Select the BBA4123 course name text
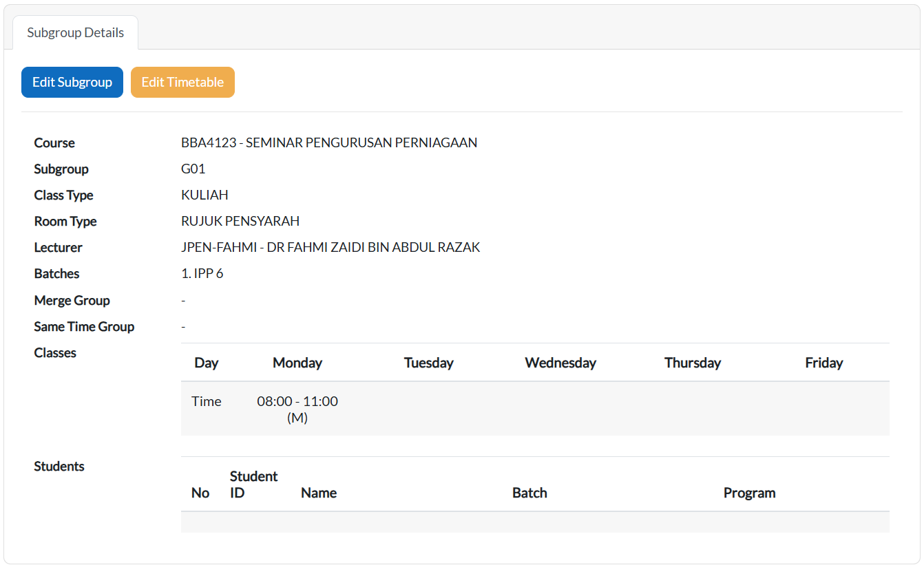The width and height of the screenshot is (924, 565). [329, 142]
